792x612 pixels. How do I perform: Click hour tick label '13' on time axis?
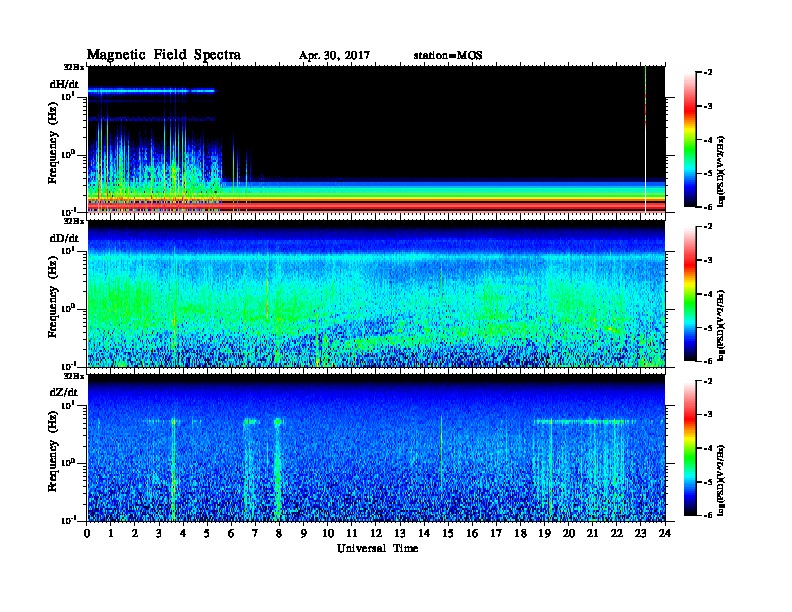(x=400, y=533)
